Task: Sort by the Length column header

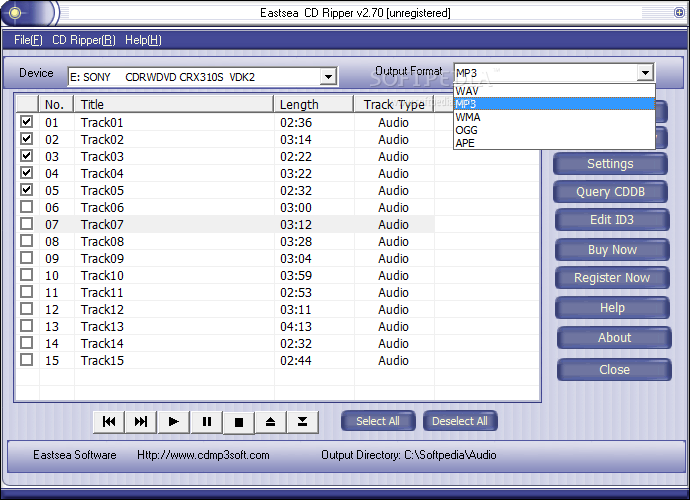Action: click(x=314, y=104)
